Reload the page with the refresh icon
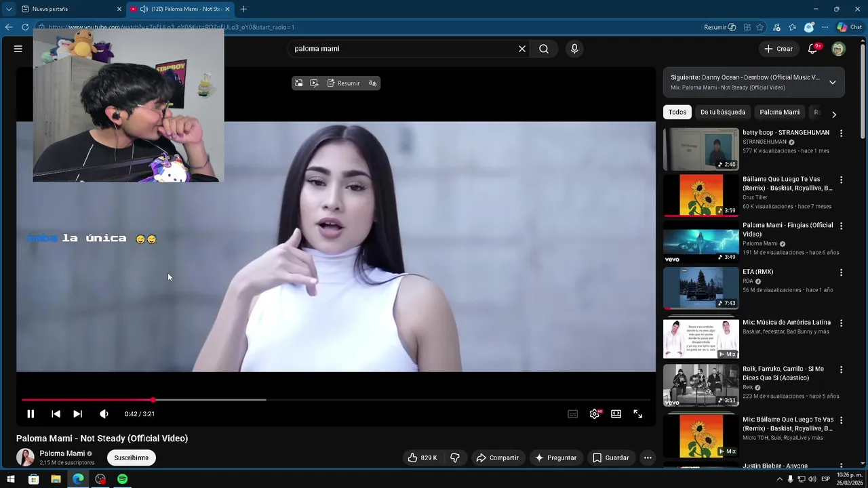868x488 pixels. pyautogui.click(x=25, y=27)
